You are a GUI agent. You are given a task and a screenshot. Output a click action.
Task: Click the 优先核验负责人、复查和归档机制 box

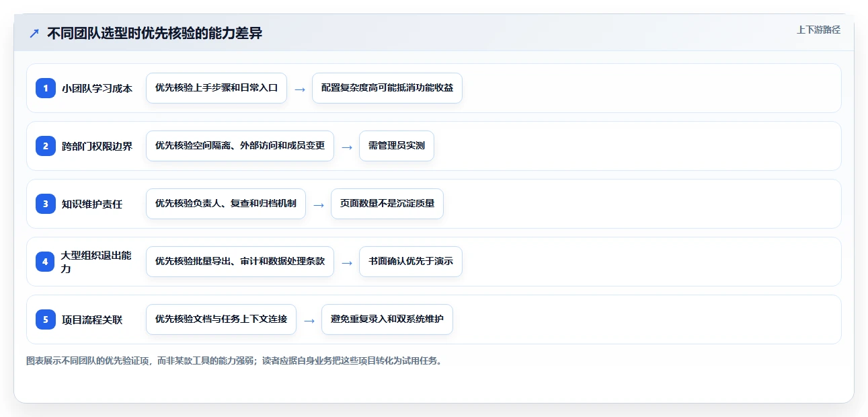click(x=226, y=204)
